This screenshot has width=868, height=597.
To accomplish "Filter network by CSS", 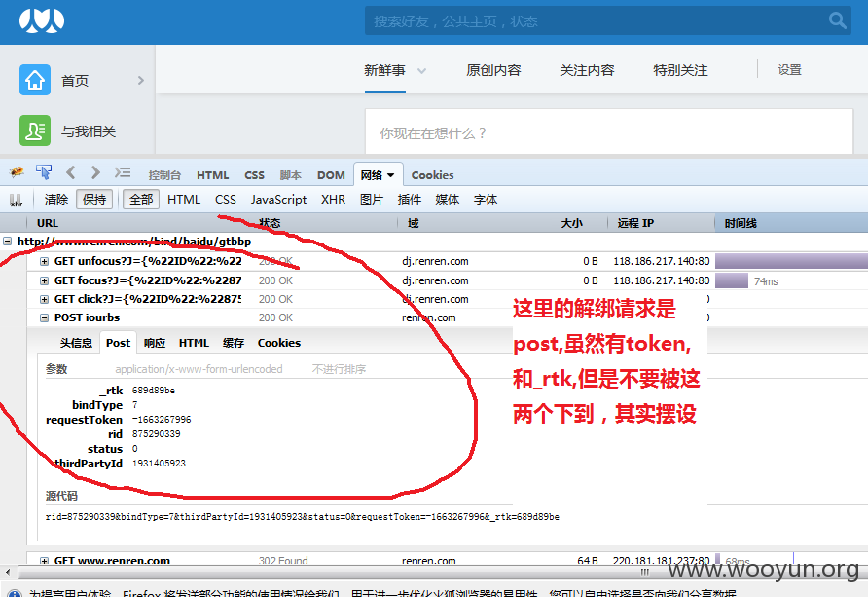I will [x=226, y=200].
